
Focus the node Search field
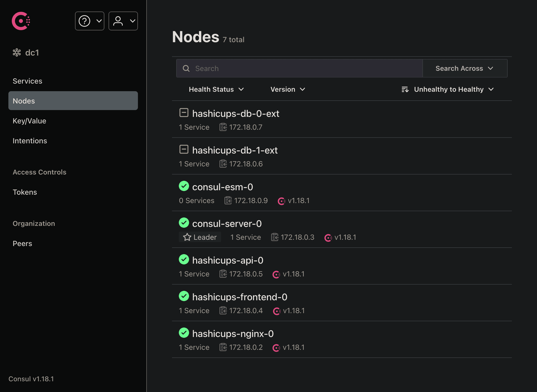299,68
